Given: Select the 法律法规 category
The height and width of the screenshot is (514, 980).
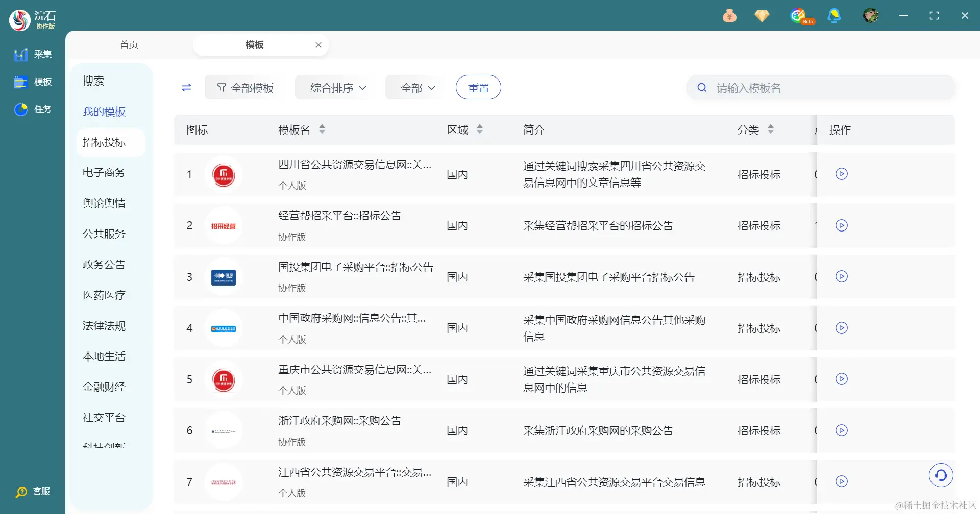Looking at the screenshot, I should click(x=104, y=326).
